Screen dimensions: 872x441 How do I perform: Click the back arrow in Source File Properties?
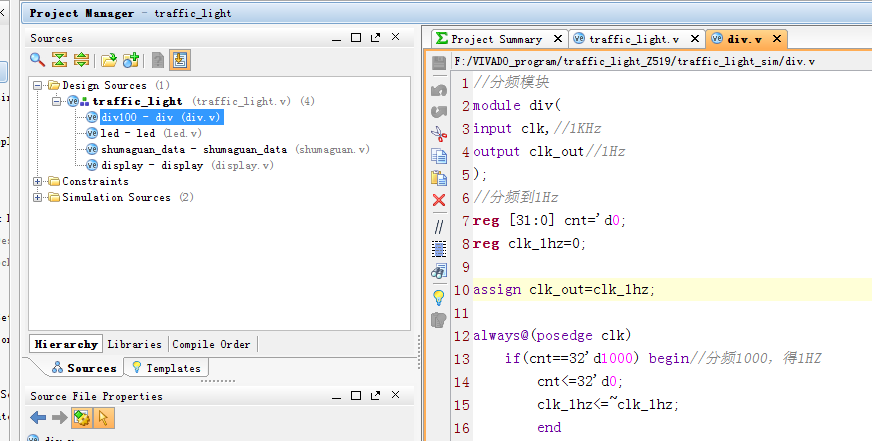[38, 417]
